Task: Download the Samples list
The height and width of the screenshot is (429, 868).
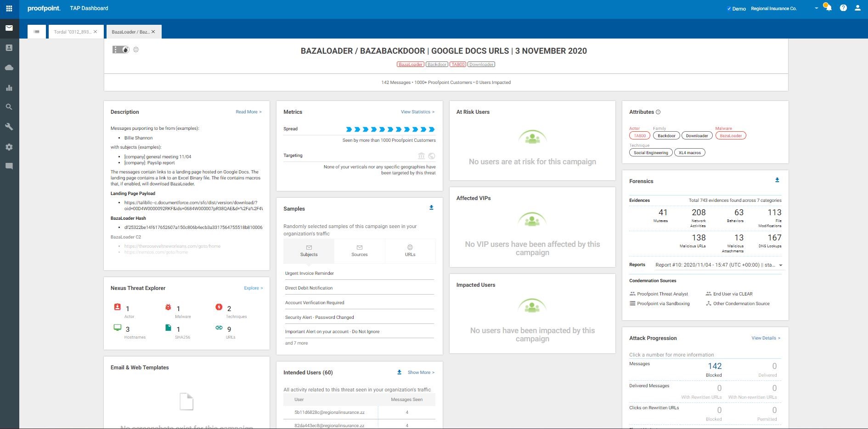Action: (431, 208)
